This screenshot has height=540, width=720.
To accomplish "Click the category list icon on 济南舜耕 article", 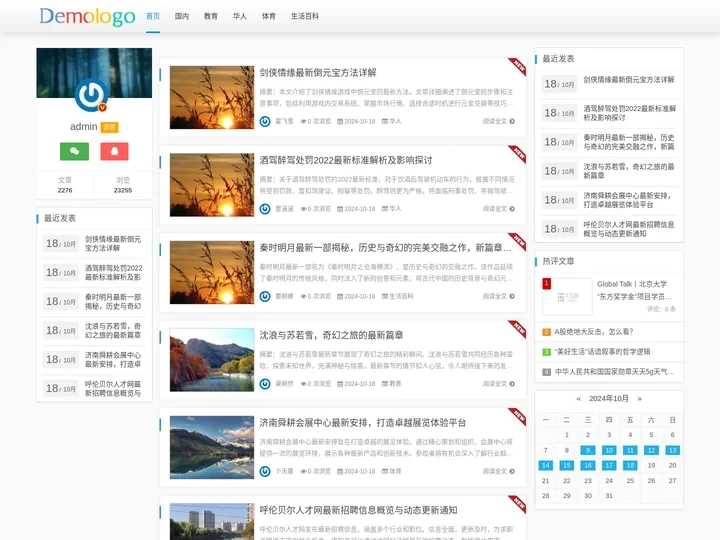I will click(x=384, y=471).
